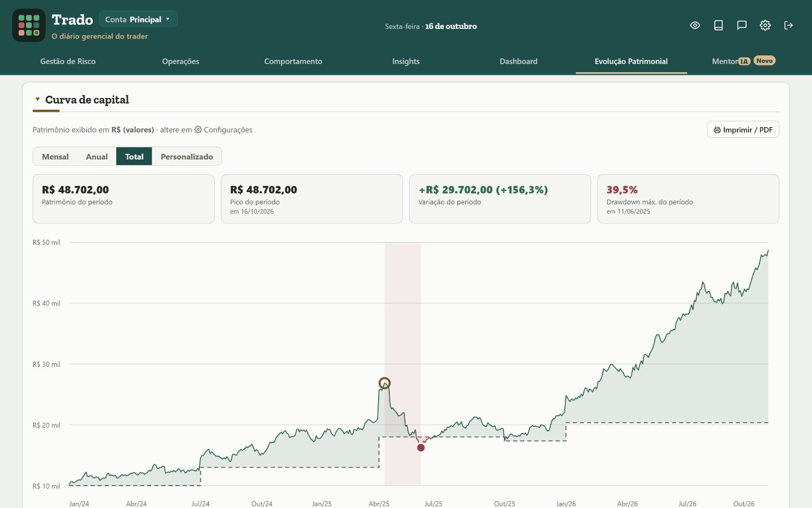Image resolution: width=812 pixels, height=508 pixels.
Task: Collapse the Curva de capital section
Action: point(38,100)
